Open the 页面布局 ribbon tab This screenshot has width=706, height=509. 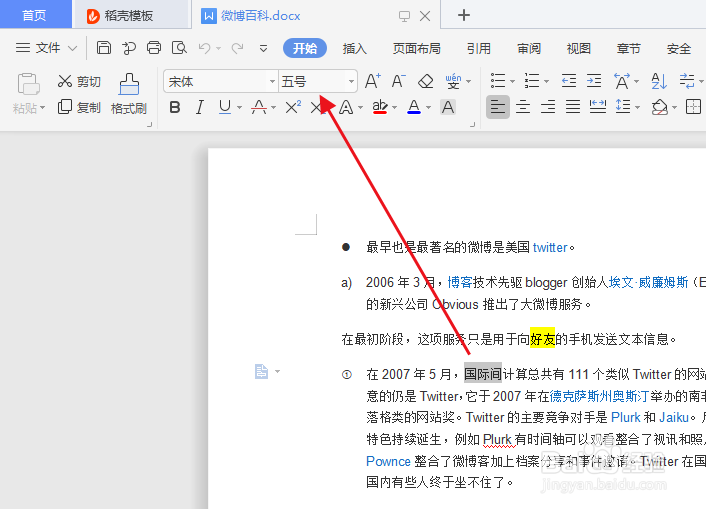(x=416, y=48)
